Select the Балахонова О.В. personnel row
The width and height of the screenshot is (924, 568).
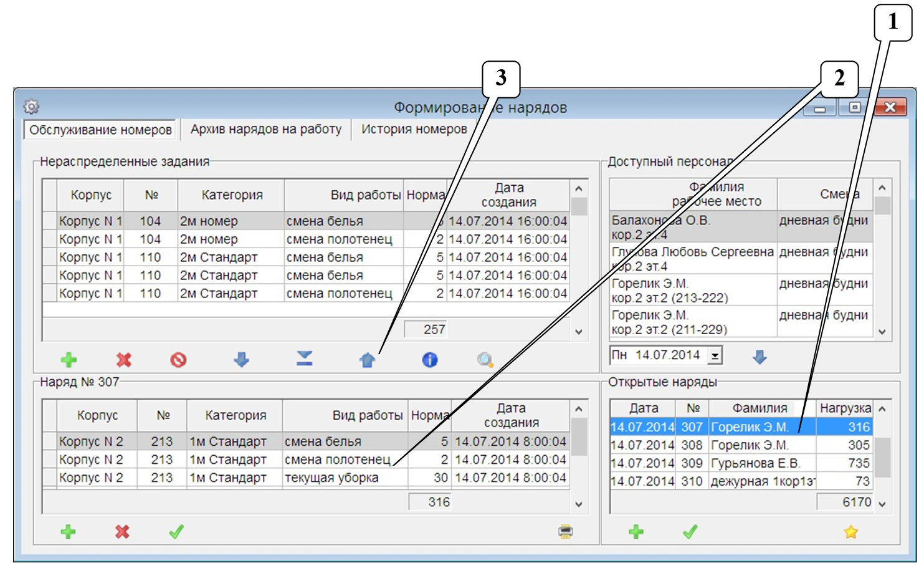point(693,228)
